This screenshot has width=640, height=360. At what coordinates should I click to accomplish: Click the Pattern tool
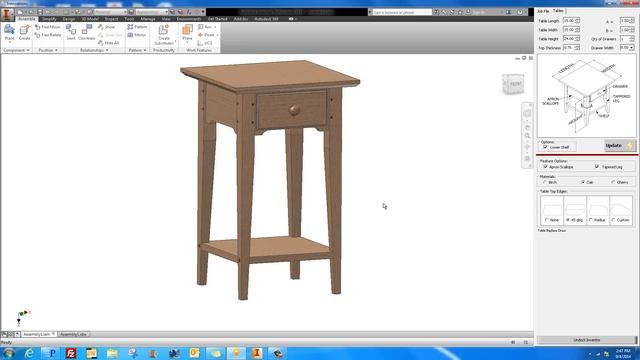click(137, 27)
